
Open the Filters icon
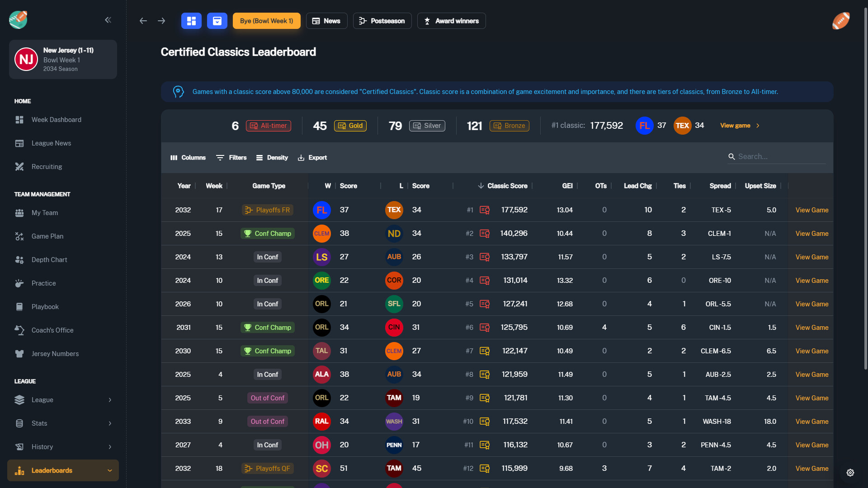tap(220, 157)
